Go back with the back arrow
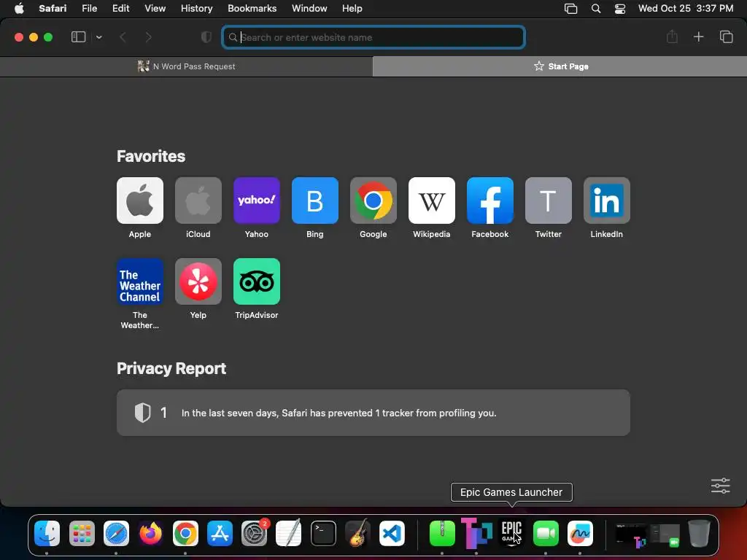Image resolution: width=747 pixels, height=560 pixels. pyautogui.click(x=123, y=37)
